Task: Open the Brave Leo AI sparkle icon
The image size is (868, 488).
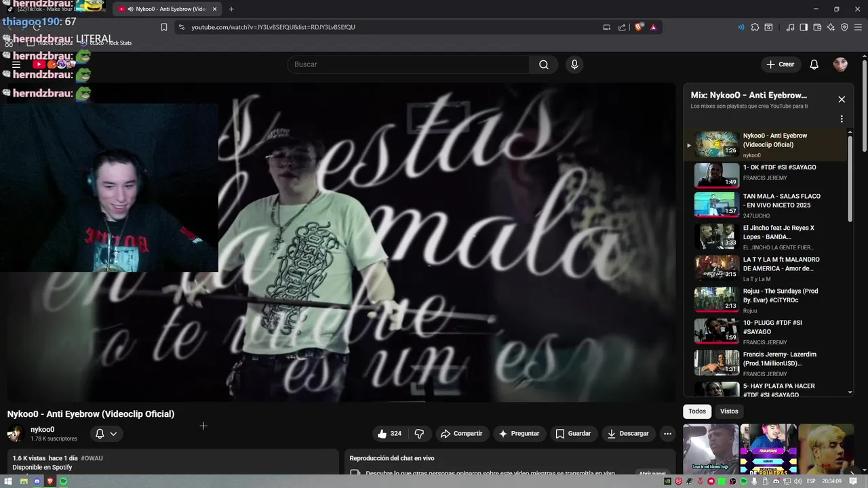Action: click(x=831, y=27)
